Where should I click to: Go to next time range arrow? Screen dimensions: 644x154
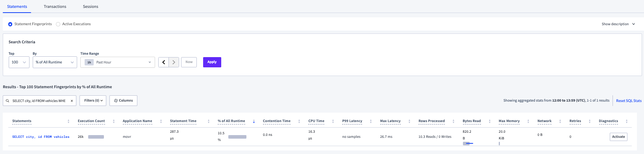tap(174, 62)
